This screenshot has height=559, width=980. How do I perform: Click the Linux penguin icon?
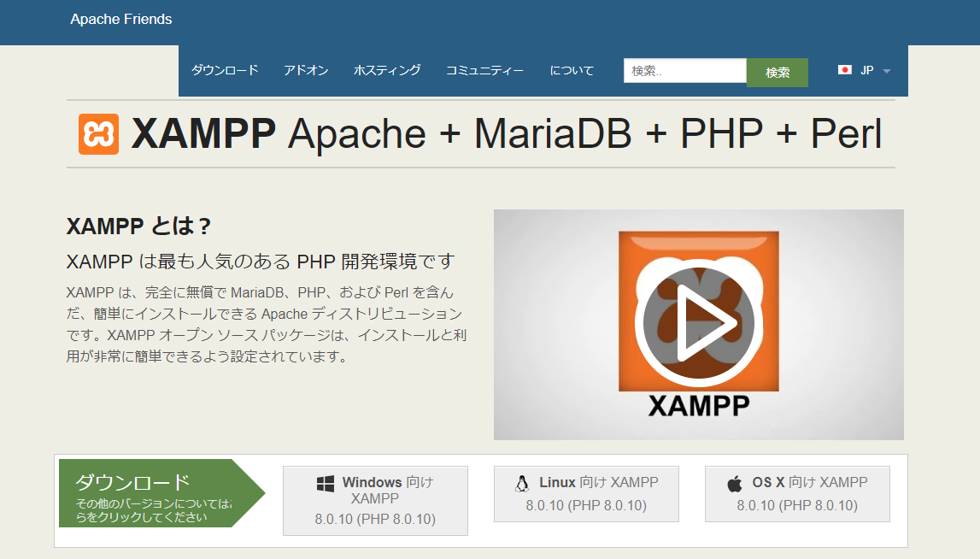pos(521,482)
